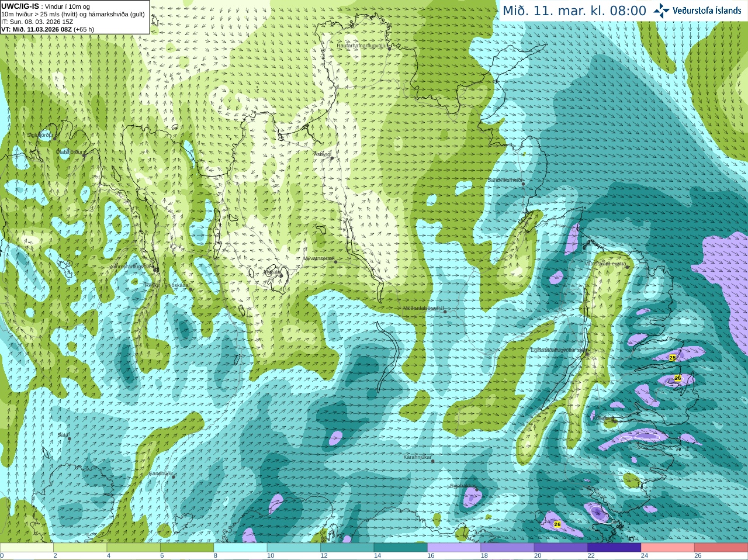The height and width of the screenshot is (560, 748).
Task: Click the Mývatnsöræfi station label
Action: (x=319, y=258)
